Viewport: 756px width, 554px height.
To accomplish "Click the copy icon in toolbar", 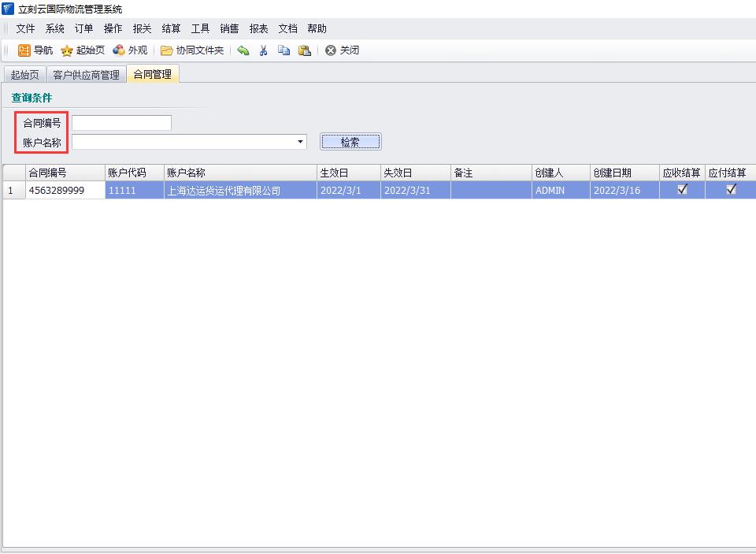I will pos(283,50).
